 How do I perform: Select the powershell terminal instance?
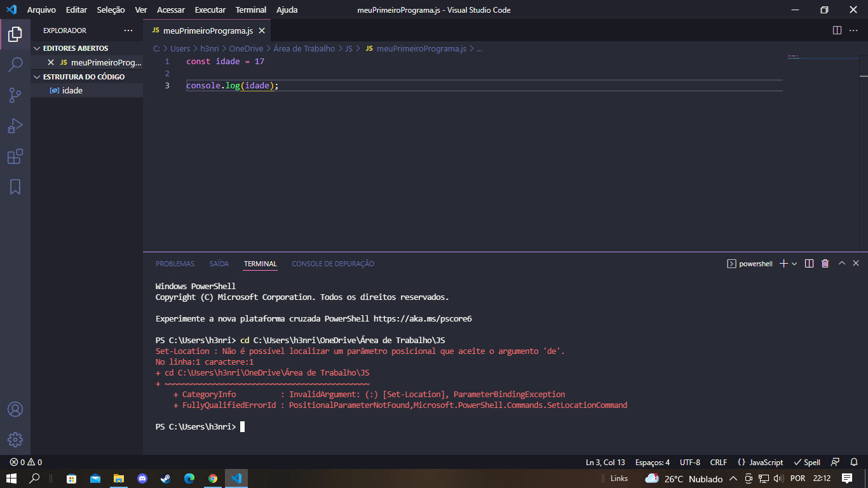pos(750,264)
